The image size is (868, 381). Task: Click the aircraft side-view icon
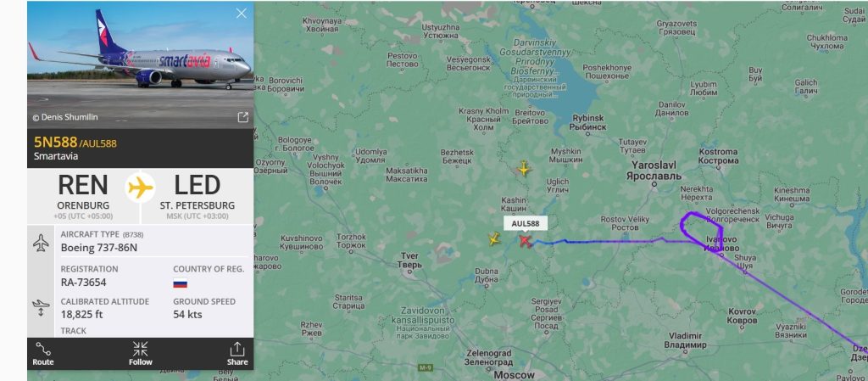(41, 243)
